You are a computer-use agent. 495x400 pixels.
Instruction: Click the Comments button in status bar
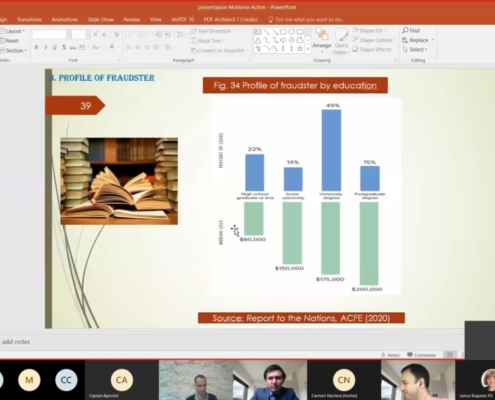pos(422,355)
